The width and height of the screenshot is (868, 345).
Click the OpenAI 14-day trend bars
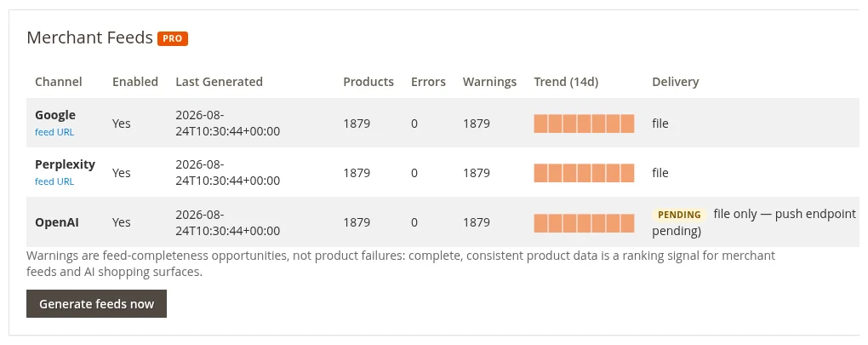(584, 222)
